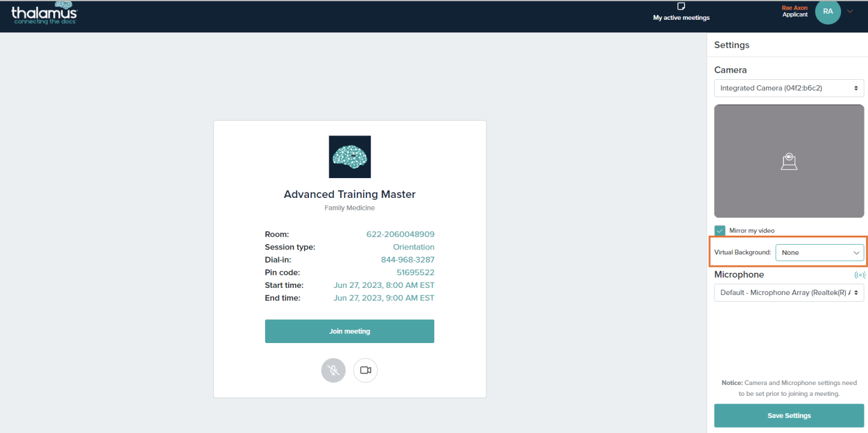Expand the user account menu chevron
The height and width of the screenshot is (433, 868).
850,11
